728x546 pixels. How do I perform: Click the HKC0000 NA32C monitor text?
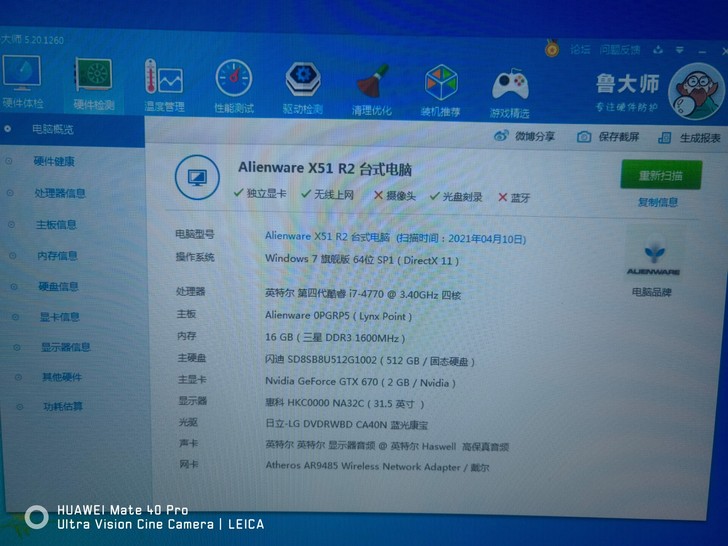tap(344, 403)
